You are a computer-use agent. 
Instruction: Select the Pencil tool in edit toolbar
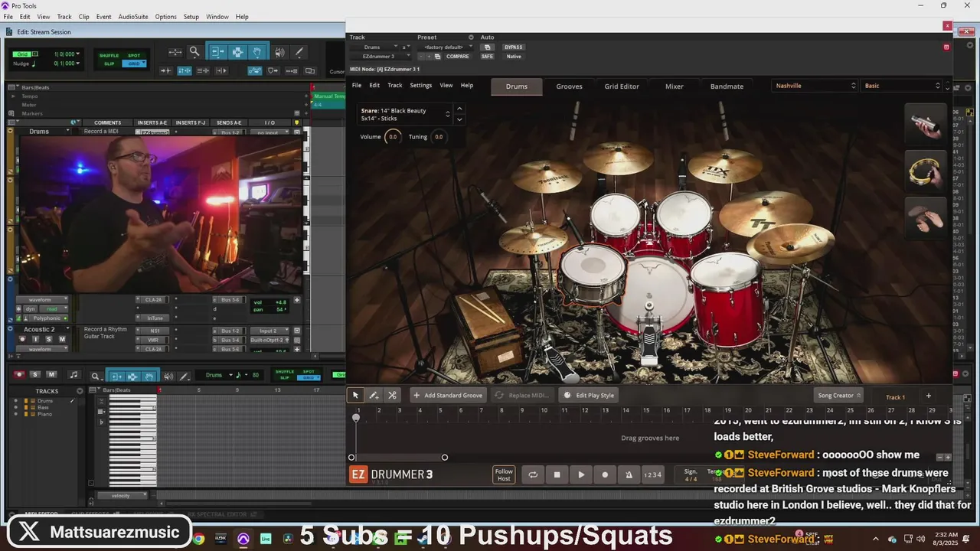click(x=299, y=52)
